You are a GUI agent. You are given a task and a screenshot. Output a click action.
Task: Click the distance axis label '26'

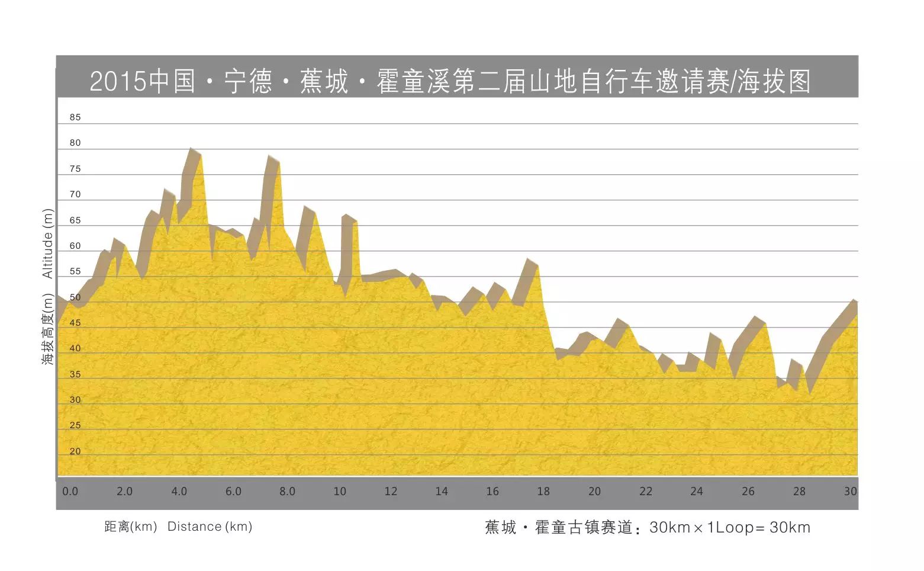click(x=748, y=491)
